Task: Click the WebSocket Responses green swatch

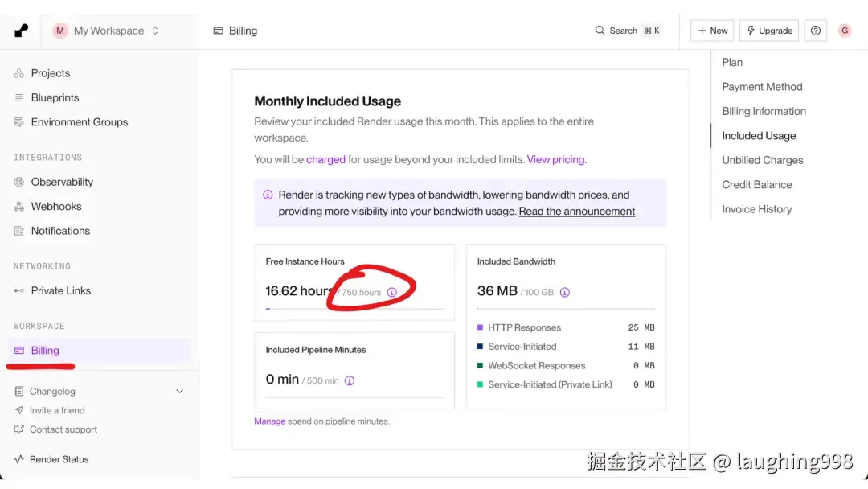Action: [480, 365]
